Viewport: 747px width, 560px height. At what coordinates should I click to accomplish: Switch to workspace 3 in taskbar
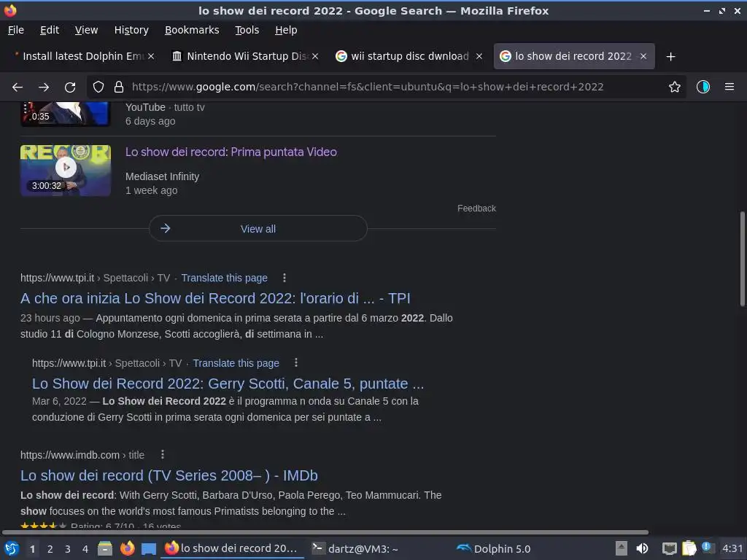[x=68, y=549]
